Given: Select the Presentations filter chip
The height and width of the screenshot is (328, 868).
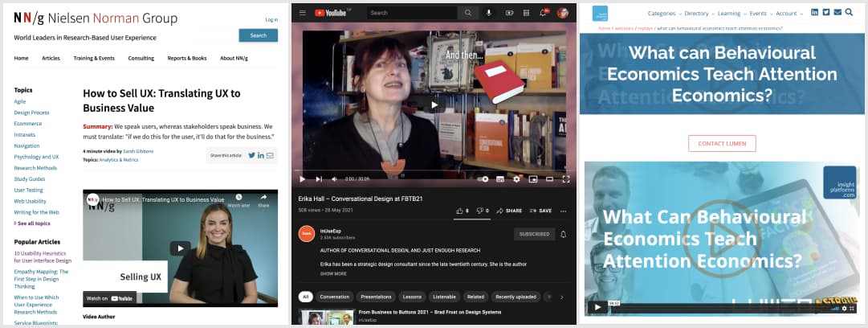Looking at the screenshot, I should (x=376, y=297).
